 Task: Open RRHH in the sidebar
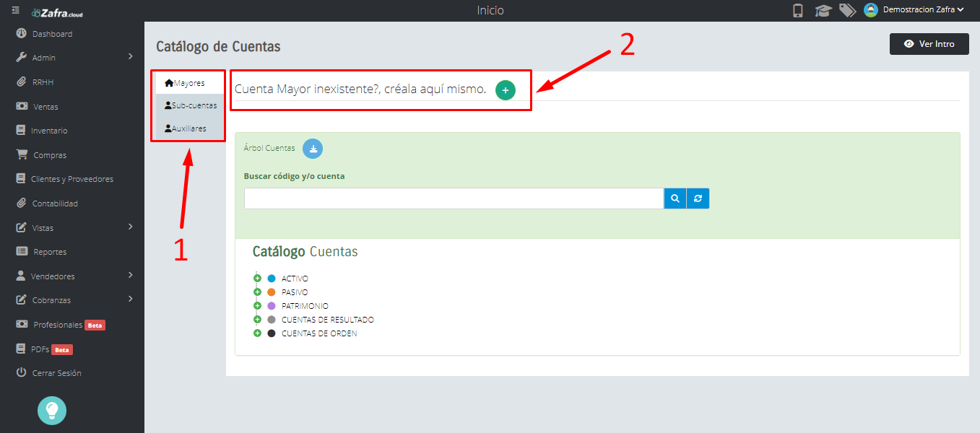[x=43, y=82]
